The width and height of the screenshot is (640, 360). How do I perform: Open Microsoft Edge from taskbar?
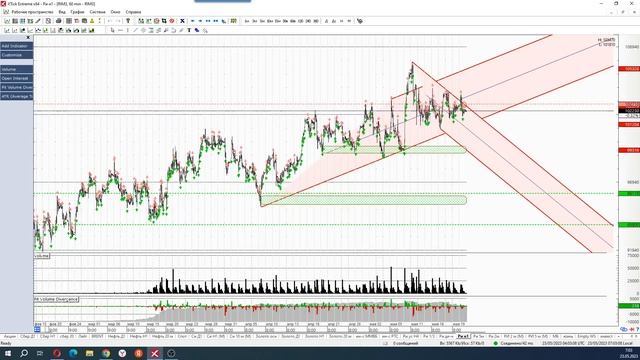[73, 353]
